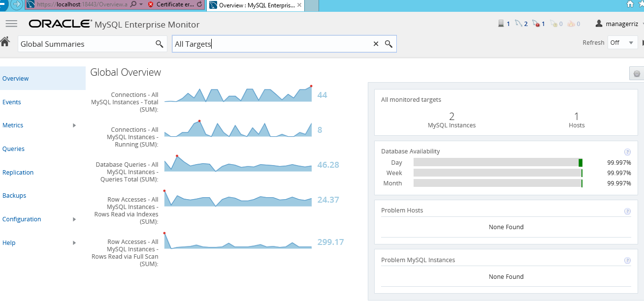Click the Rows Read via Full Scan sparkline
Image resolution: width=644 pixels, height=301 pixels.
point(238,241)
